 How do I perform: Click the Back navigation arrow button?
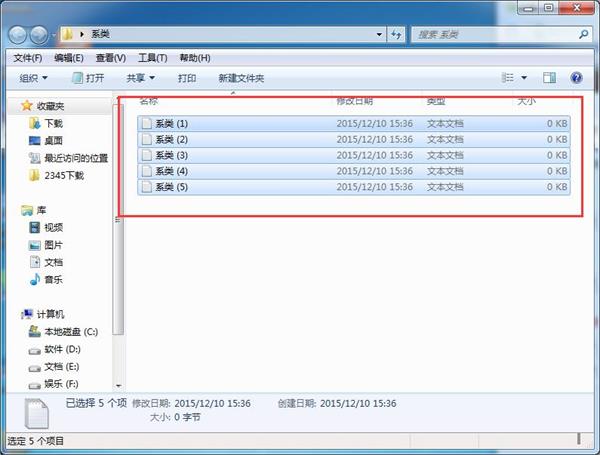pyautogui.click(x=17, y=34)
